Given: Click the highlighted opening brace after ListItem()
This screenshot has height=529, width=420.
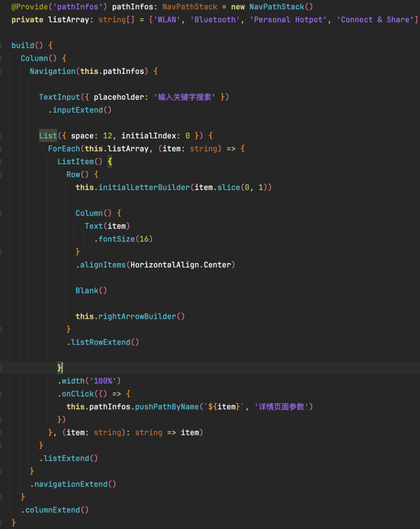Looking at the screenshot, I should (110, 162).
